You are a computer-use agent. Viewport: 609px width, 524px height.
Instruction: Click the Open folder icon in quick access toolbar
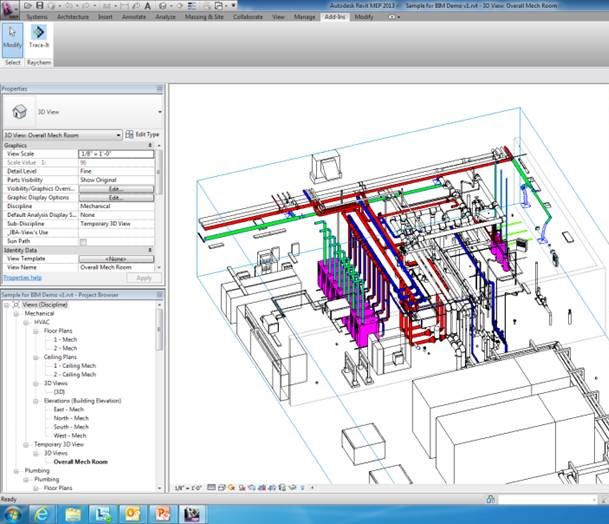(x=28, y=6)
